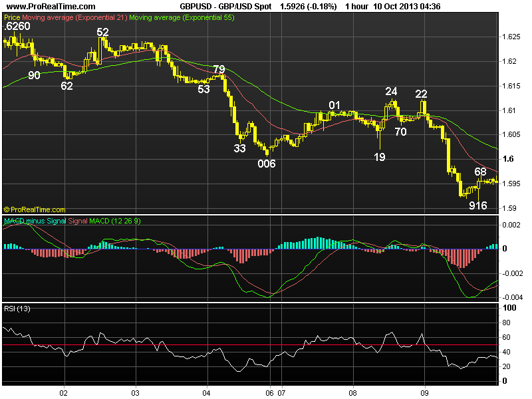Screen dimensions: 532x399
Task: Click the 1.605 price axis label
Action: coord(511,135)
